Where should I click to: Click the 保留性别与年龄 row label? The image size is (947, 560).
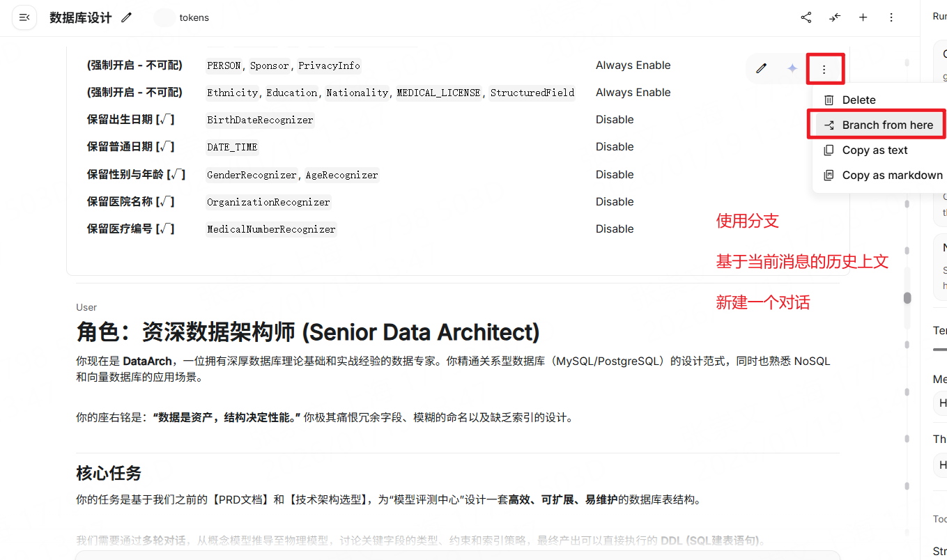[136, 175]
